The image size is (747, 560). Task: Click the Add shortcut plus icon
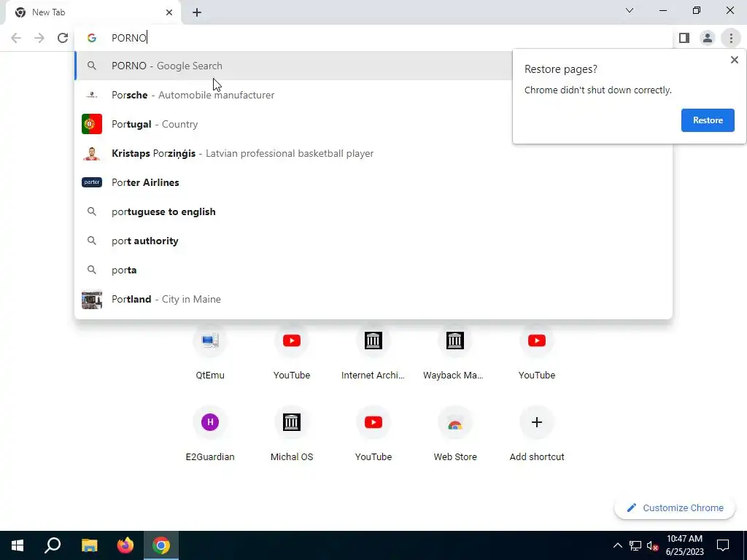coord(537,422)
